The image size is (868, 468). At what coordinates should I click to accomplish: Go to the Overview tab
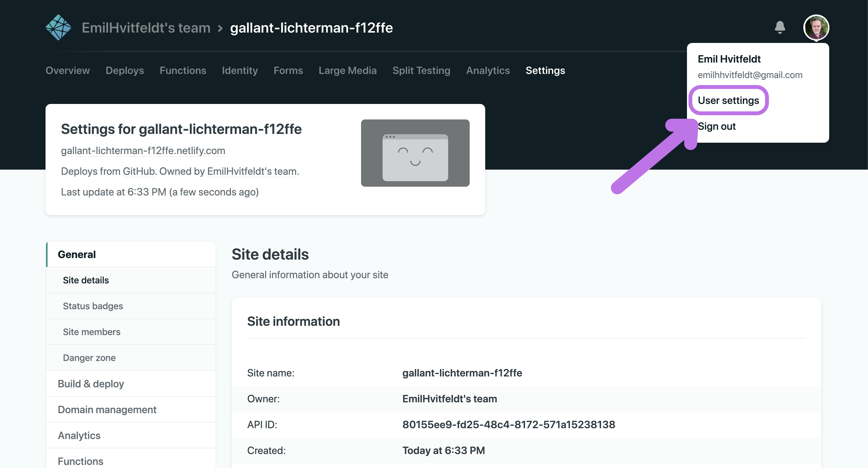point(68,70)
